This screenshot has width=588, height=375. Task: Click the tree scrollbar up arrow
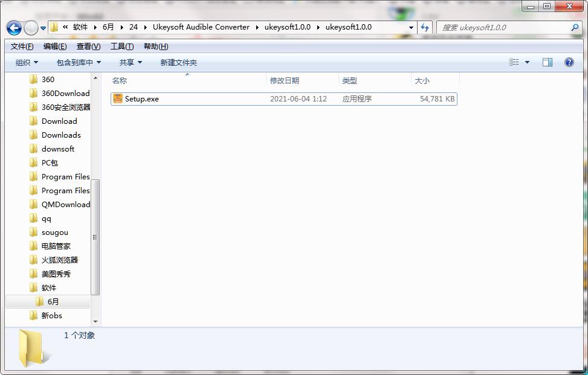(95, 78)
